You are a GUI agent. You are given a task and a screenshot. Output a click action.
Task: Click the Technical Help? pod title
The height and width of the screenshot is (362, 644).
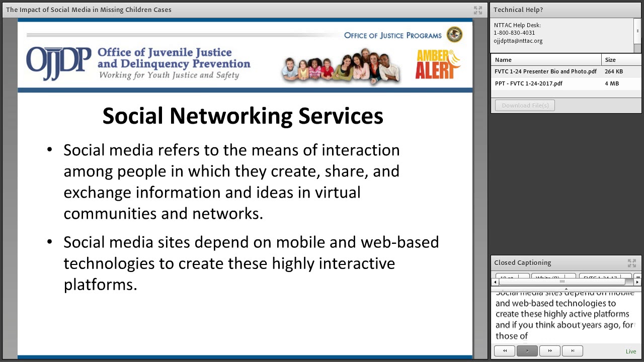(518, 10)
